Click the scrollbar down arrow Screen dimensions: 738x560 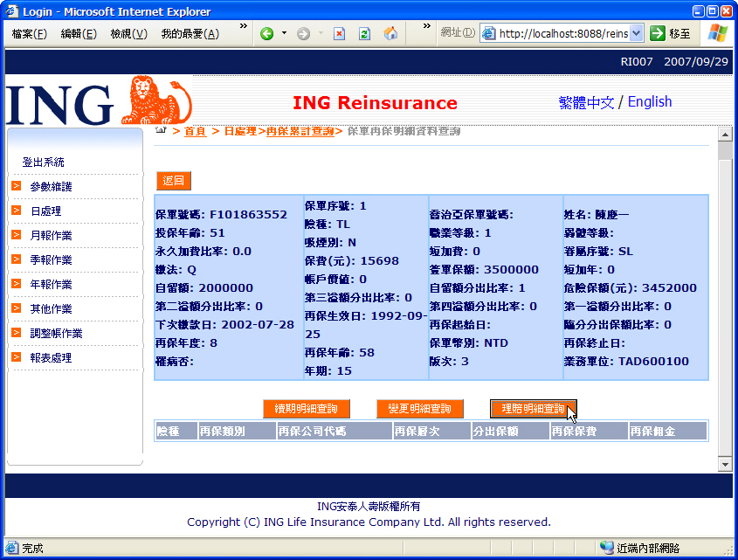pyautogui.click(x=725, y=465)
